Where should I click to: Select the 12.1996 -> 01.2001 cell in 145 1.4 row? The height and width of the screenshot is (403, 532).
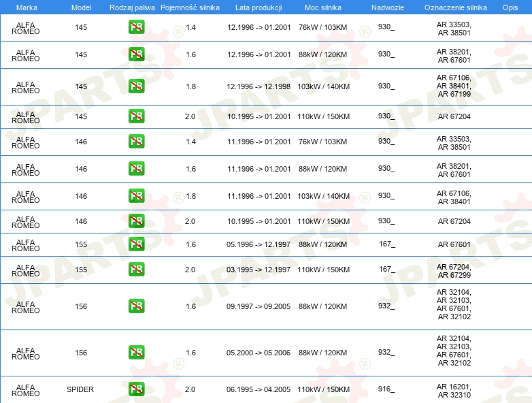click(x=259, y=27)
